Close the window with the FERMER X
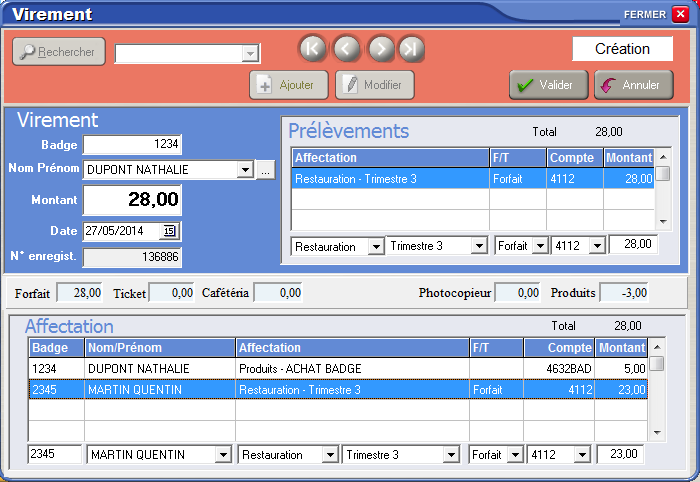700x482 pixels. click(x=680, y=14)
